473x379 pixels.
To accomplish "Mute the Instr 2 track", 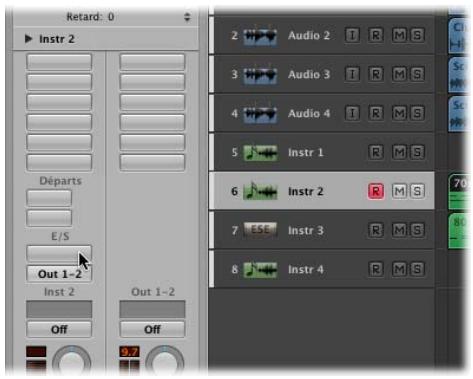I will click(399, 191).
